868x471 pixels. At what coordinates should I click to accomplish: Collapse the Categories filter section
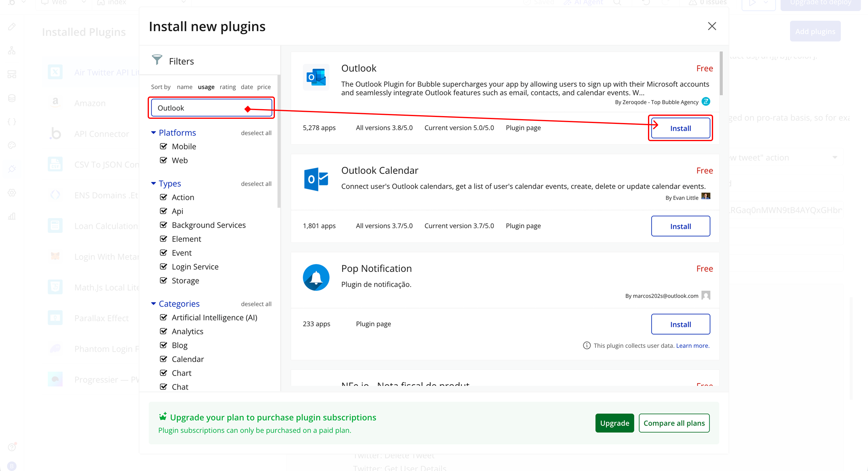153,304
